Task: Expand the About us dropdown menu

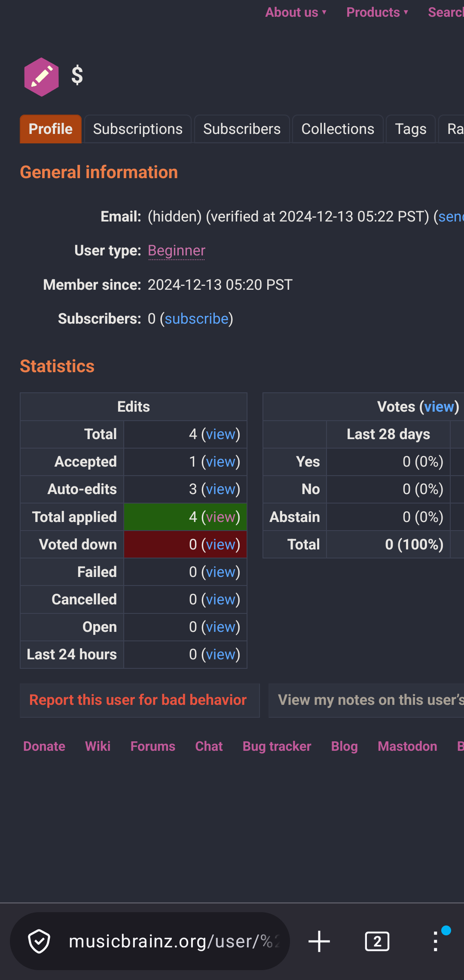Action: 296,12
